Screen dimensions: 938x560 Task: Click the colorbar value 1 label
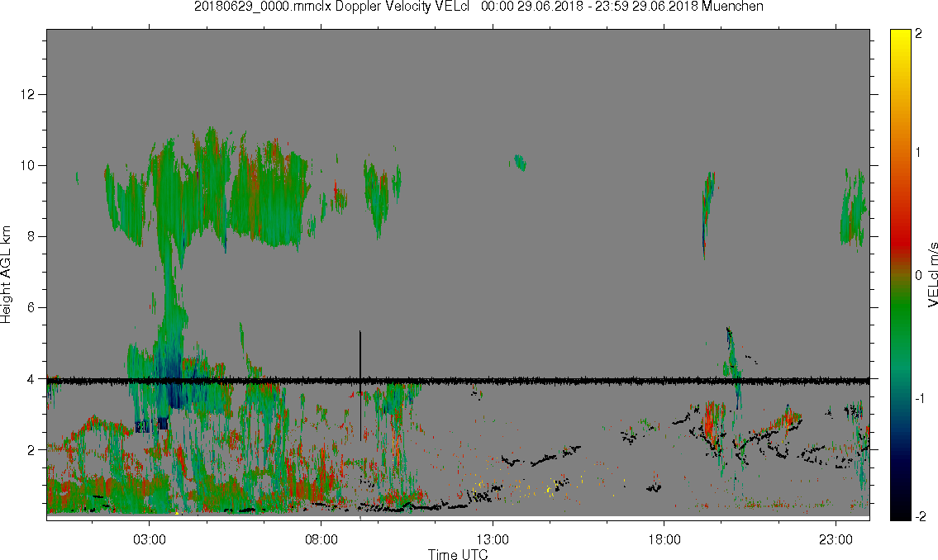pyautogui.click(x=919, y=153)
